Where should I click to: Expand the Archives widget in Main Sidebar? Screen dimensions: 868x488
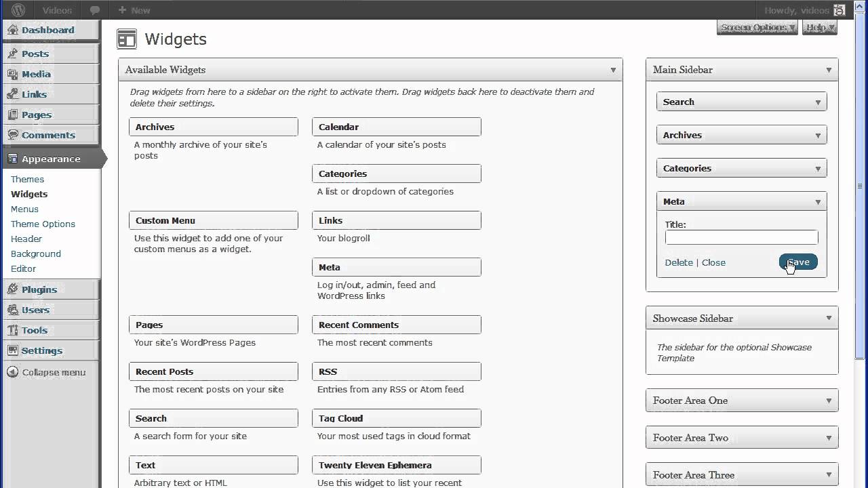pyautogui.click(x=818, y=136)
